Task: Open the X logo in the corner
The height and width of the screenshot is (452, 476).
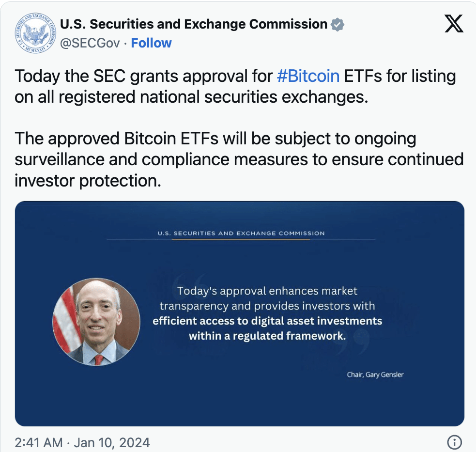Action: coord(453,24)
